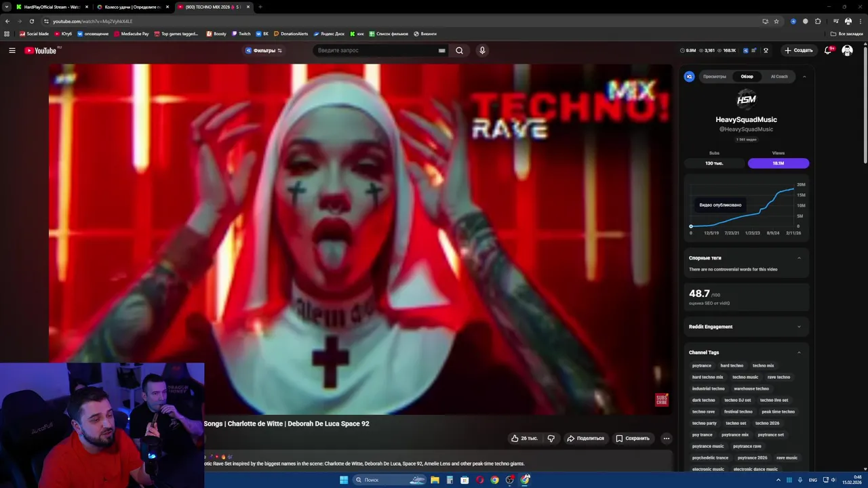Open browser extensions puzzle icon
Image resolution: width=868 pixels, height=488 pixels.
point(818,21)
